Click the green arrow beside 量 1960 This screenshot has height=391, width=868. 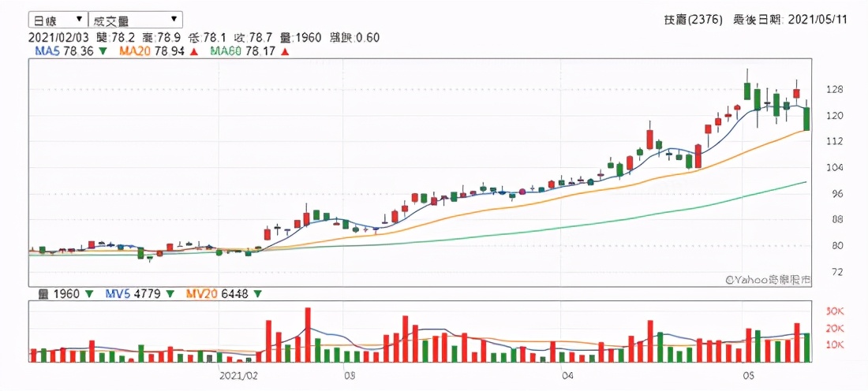click(x=89, y=294)
